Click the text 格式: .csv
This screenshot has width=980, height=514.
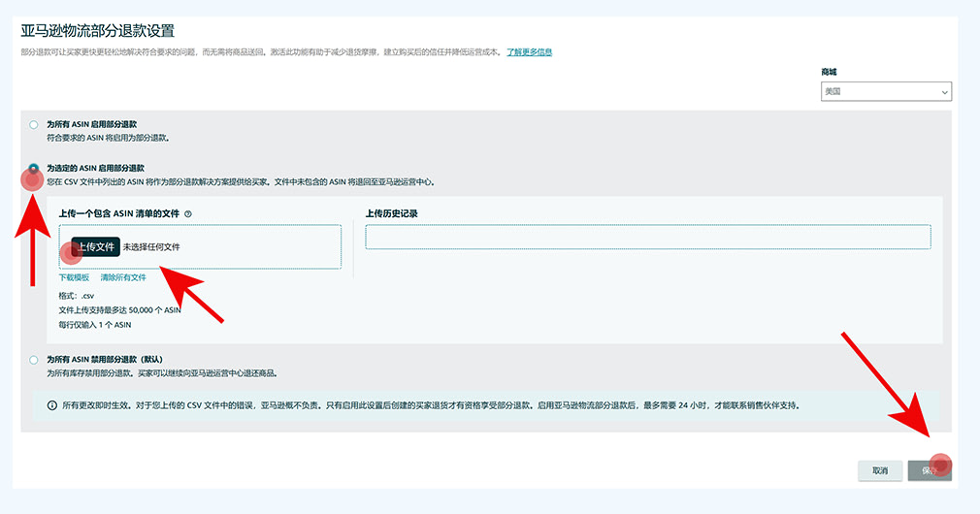pos(77,296)
